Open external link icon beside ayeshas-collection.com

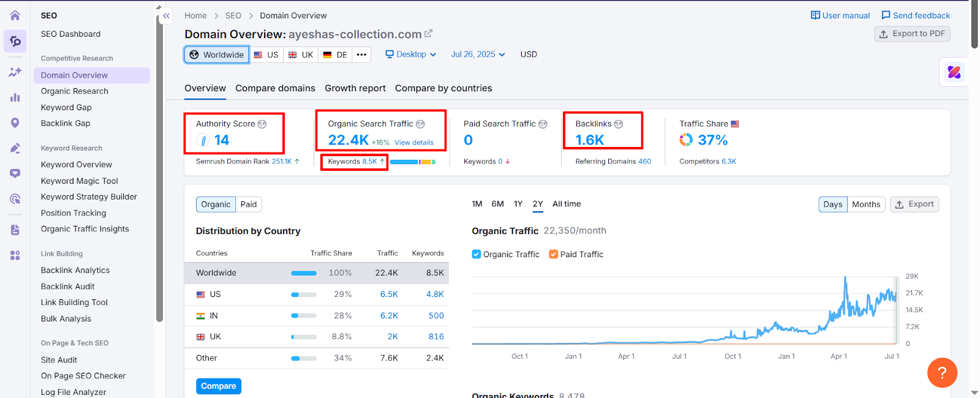[429, 34]
